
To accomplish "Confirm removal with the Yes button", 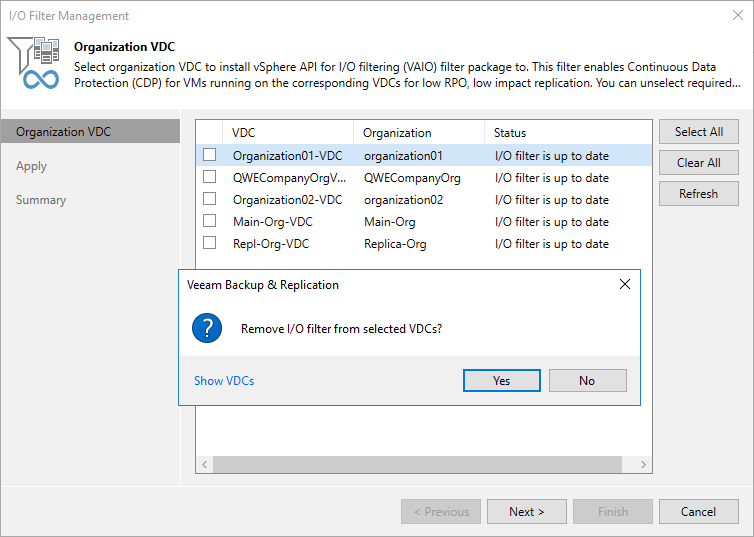I will click(502, 381).
